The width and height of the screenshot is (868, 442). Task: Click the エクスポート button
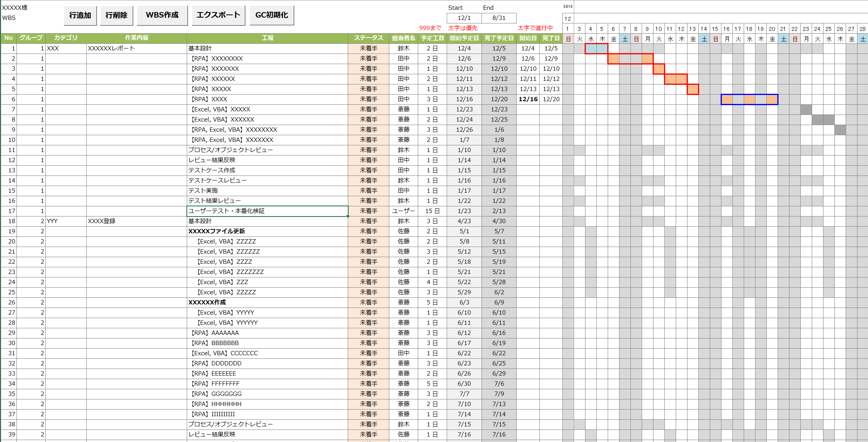click(218, 15)
